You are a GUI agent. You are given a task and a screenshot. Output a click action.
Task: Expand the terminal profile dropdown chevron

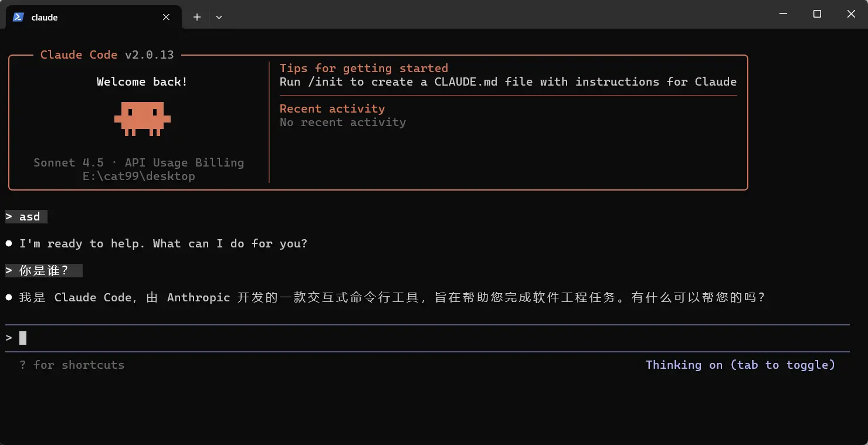219,17
